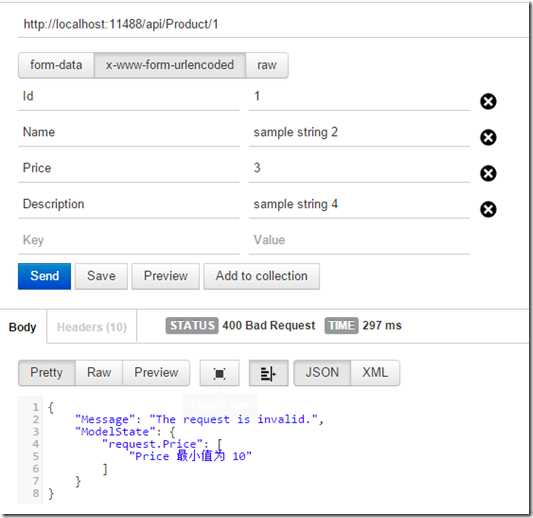Image resolution: width=533 pixels, height=518 pixels.
Task: Click the fullscreen response icon
Action: point(220,373)
